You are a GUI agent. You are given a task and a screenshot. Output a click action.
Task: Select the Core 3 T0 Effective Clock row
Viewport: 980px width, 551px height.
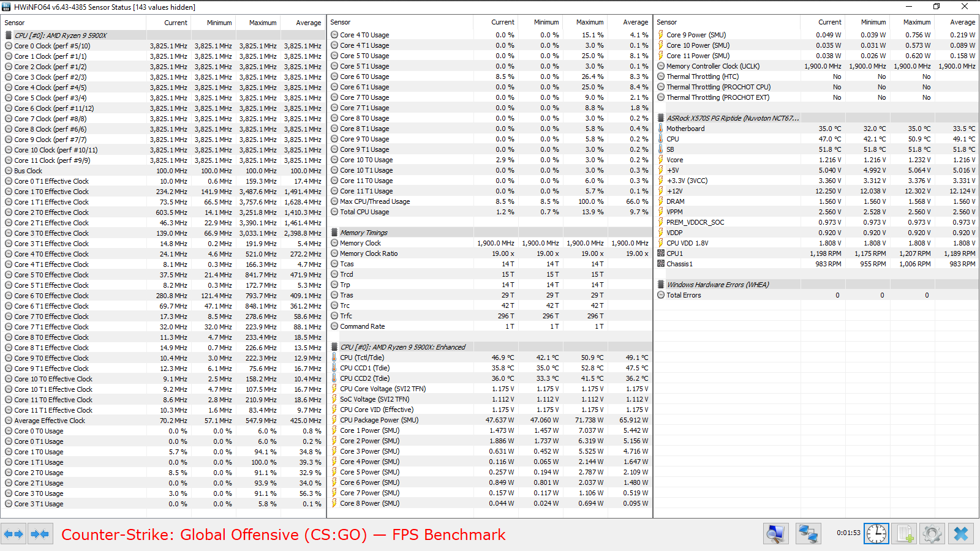click(163, 233)
